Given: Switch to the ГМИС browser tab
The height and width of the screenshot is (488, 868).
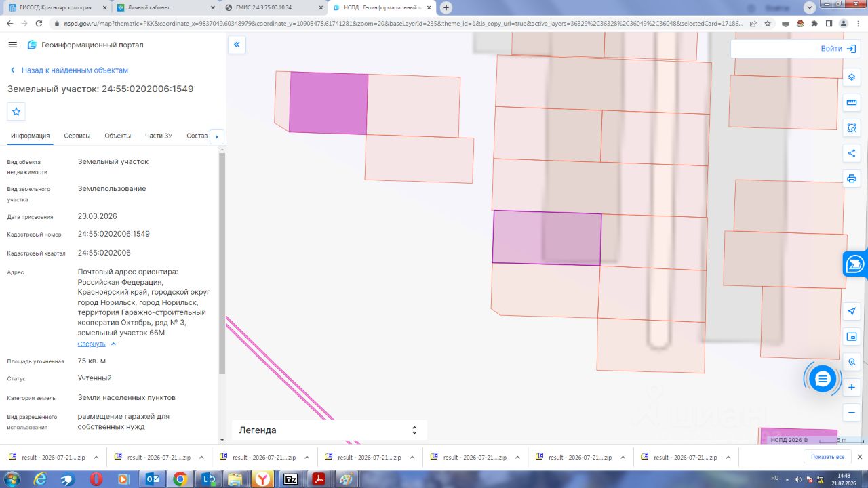Looking at the screenshot, I should (x=273, y=7).
